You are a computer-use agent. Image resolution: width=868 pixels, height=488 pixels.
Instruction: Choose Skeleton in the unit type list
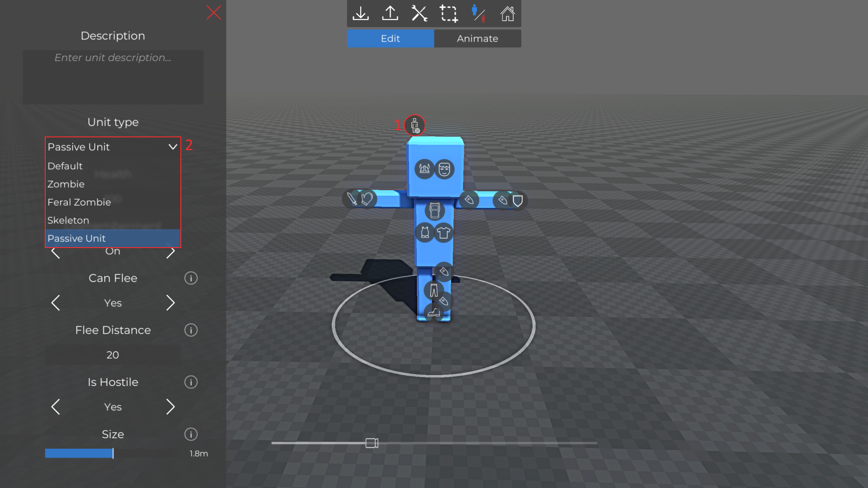click(68, 220)
